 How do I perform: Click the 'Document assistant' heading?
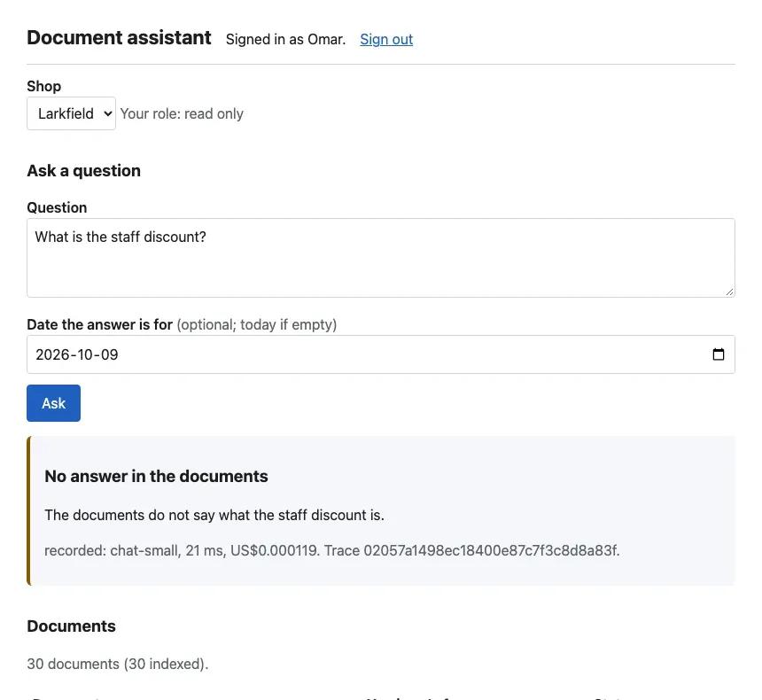119,38
